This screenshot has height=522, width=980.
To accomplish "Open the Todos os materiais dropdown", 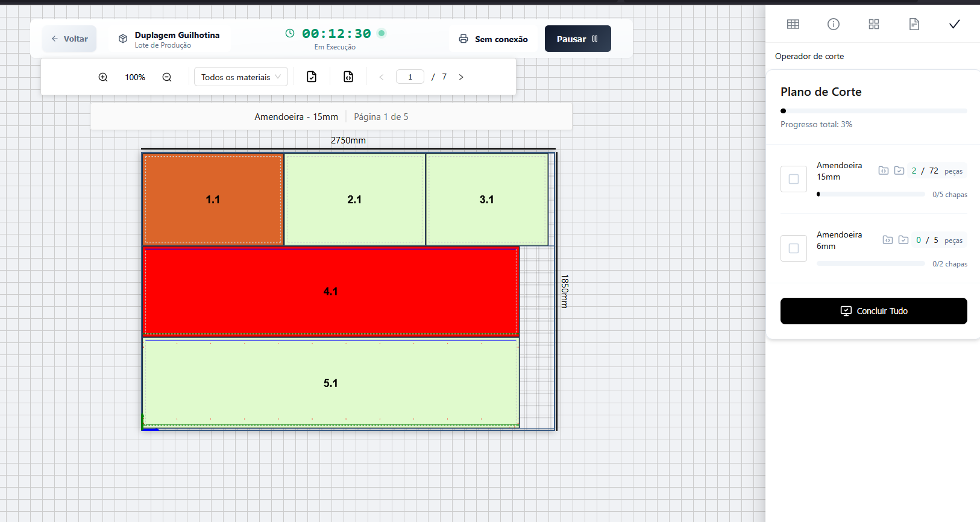I will point(240,77).
